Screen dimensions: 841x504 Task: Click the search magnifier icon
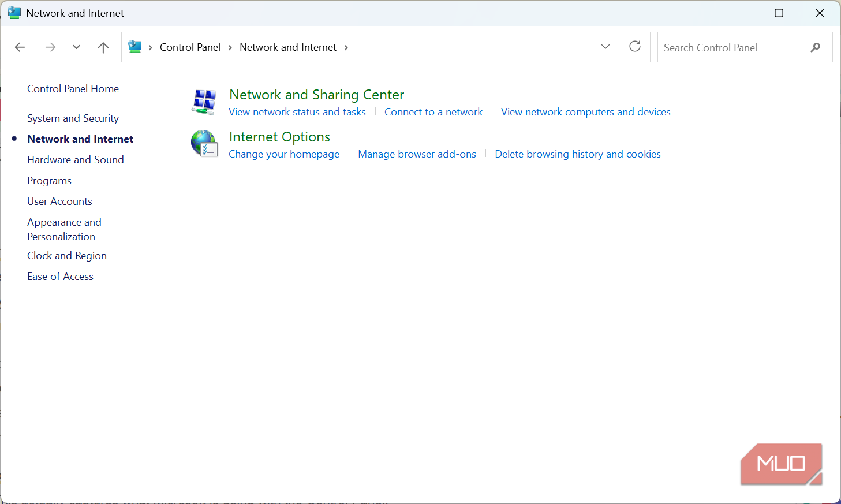pos(816,47)
